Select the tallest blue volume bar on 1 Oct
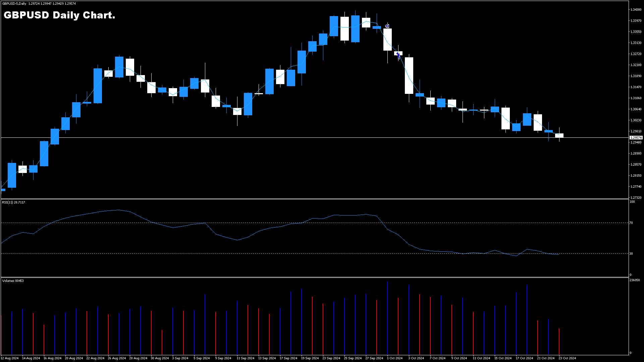This screenshot has height=362, width=644. 387,318
